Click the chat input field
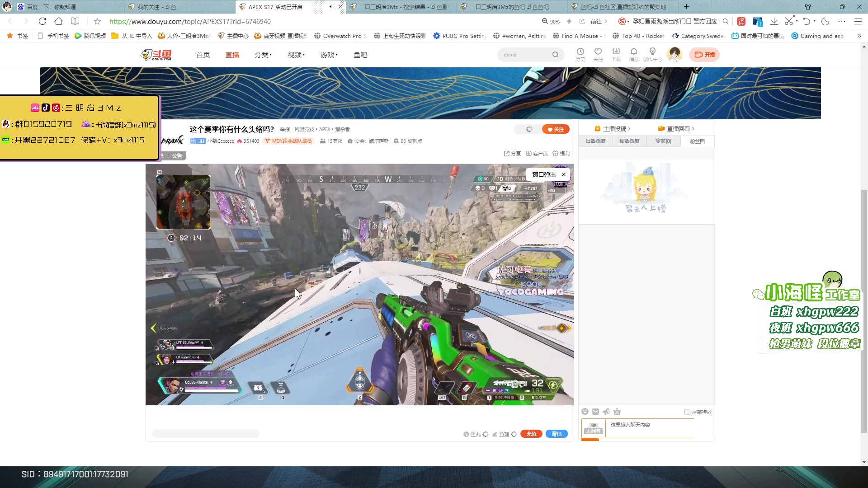 [650, 428]
